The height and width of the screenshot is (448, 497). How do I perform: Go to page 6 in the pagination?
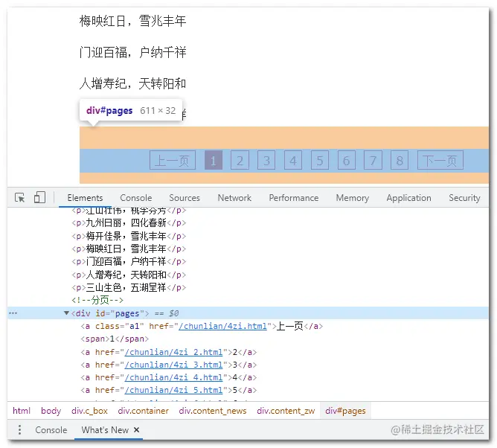point(347,161)
